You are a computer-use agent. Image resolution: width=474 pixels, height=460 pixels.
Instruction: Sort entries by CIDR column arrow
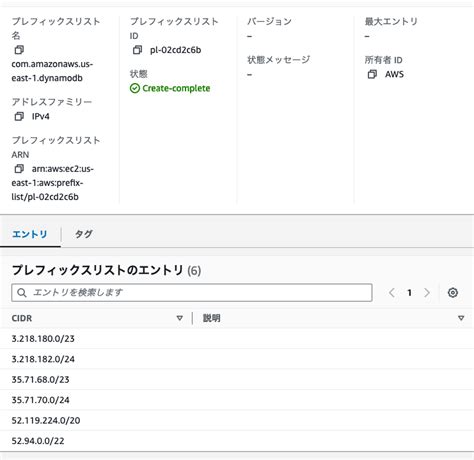click(180, 318)
